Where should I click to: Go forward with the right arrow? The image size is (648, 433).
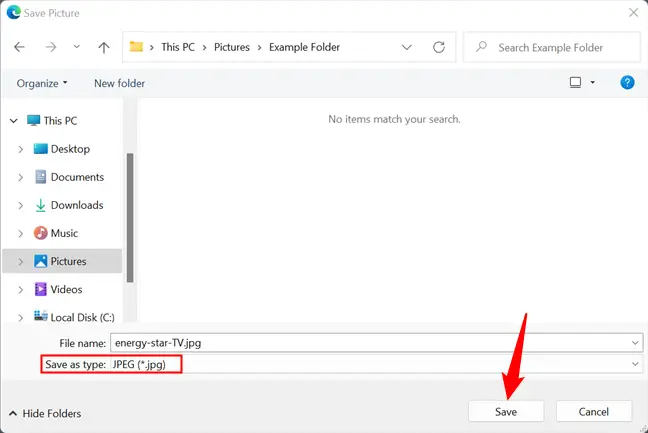tap(51, 47)
